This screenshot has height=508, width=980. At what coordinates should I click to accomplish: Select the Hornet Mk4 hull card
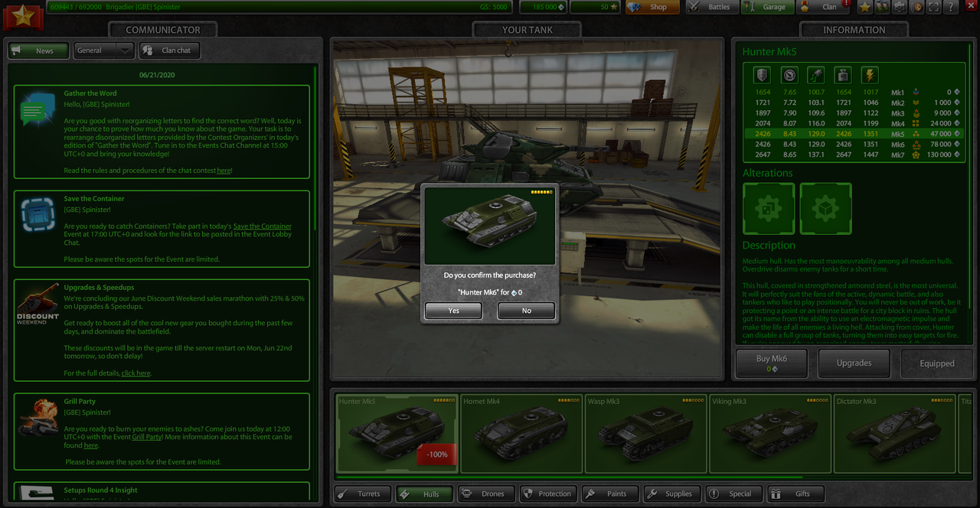click(x=521, y=433)
